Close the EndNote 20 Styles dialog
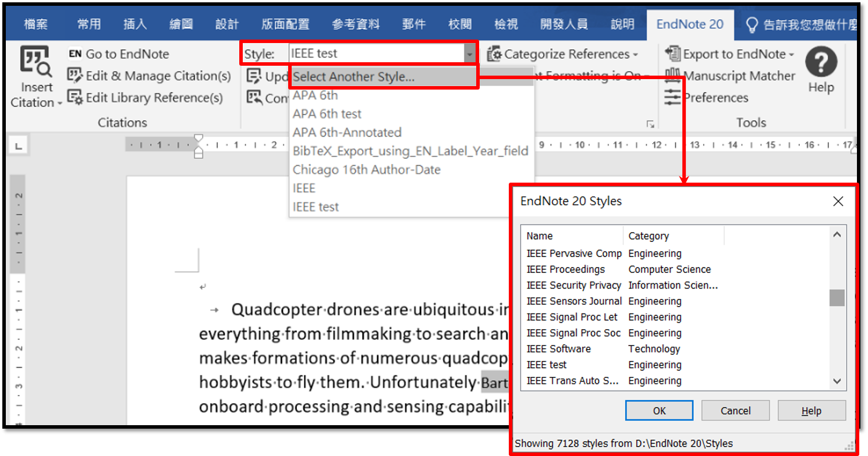This screenshot has width=868, height=456. click(838, 201)
